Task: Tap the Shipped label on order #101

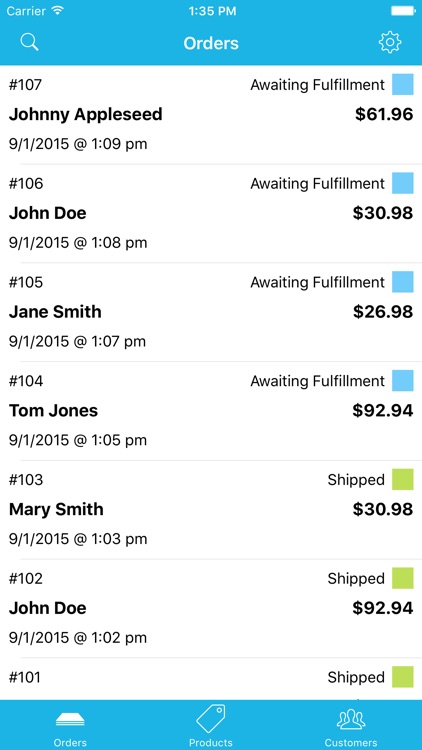Action: pos(356,677)
